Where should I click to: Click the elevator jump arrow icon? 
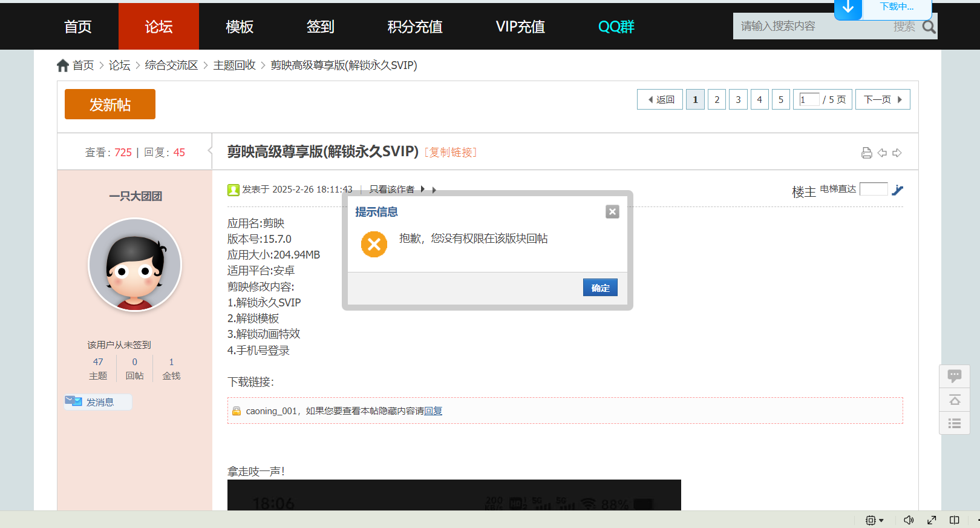(x=898, y=190)
